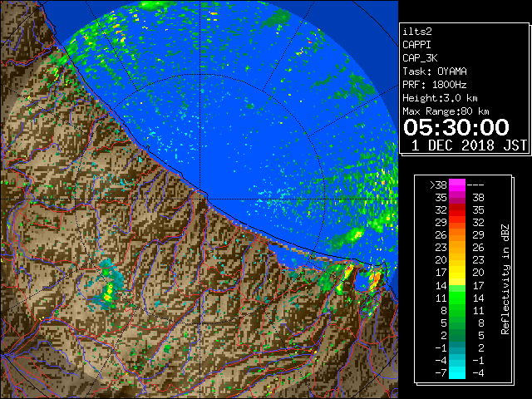Viewport: 532px width, 399px height.
Task: Click the 'ilts2' product label
Action: click(417, 32)
